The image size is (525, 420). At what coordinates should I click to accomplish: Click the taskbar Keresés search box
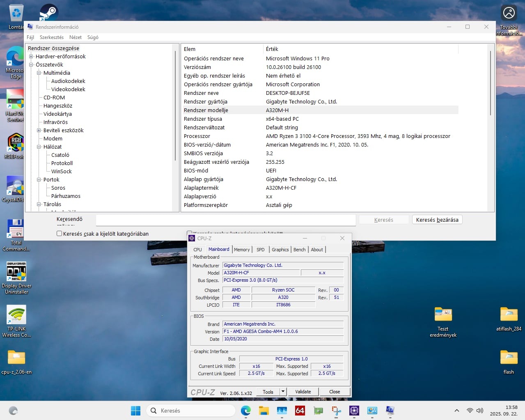(191, 411)
